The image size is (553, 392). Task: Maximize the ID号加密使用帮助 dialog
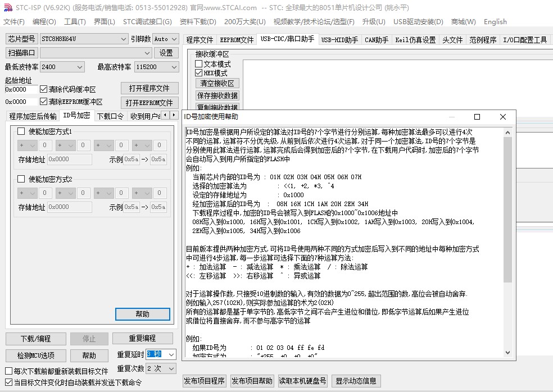pos(477,117)
